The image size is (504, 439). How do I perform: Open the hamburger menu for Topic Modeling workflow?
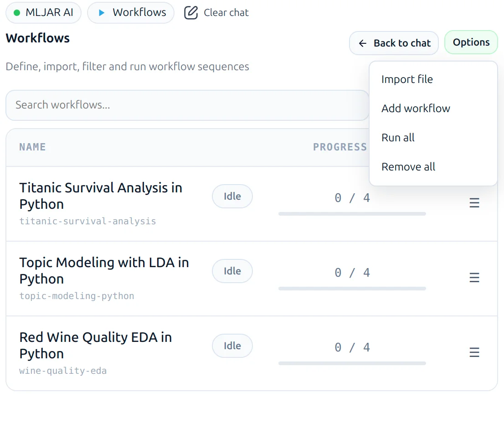click(474, 278)
